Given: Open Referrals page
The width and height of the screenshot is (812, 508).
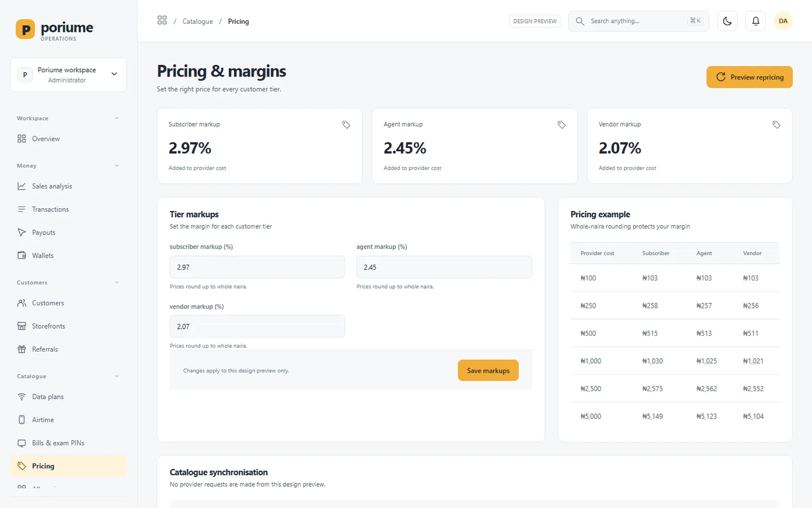Looking at the screenshot, I should (69, 349).
